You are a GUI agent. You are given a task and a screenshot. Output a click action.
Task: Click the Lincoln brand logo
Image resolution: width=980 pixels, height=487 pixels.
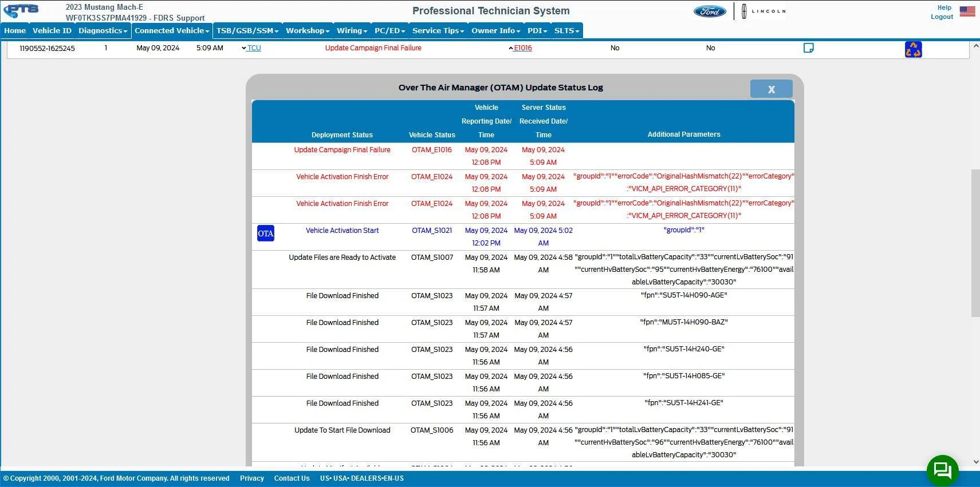coord(762,11)
